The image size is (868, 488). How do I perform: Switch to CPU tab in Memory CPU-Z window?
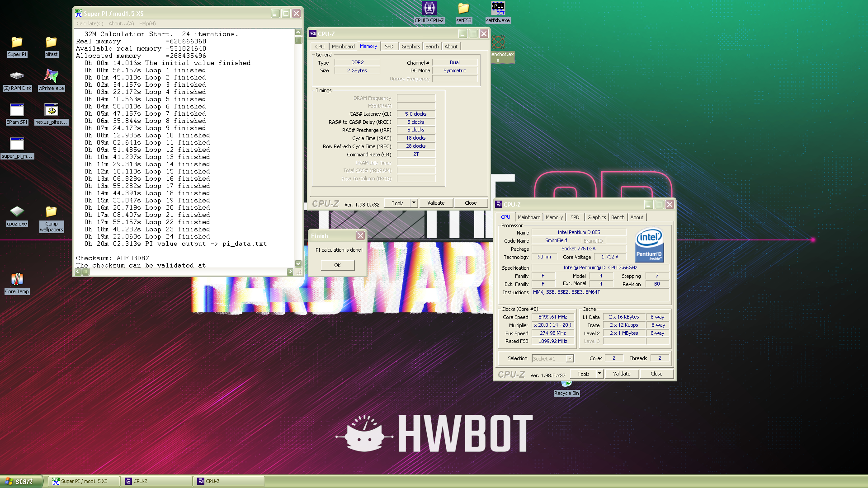320,47
